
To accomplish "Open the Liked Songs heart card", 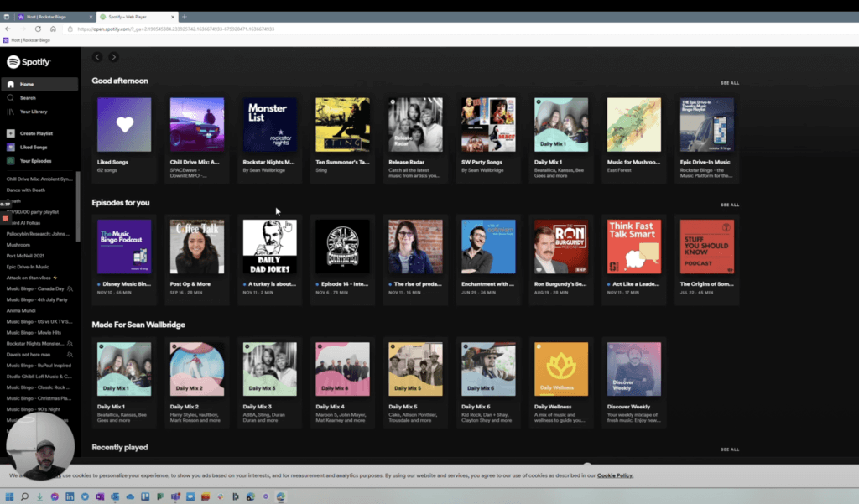I will pyautogui.click(x=124, y=138).
